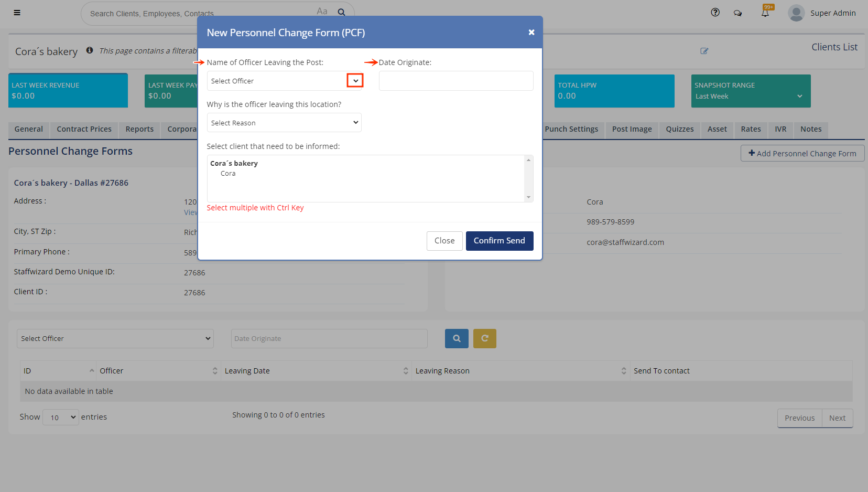Click the Date Originate field in dialog
This screenshot has height=492, width=868.
[455, 81]
